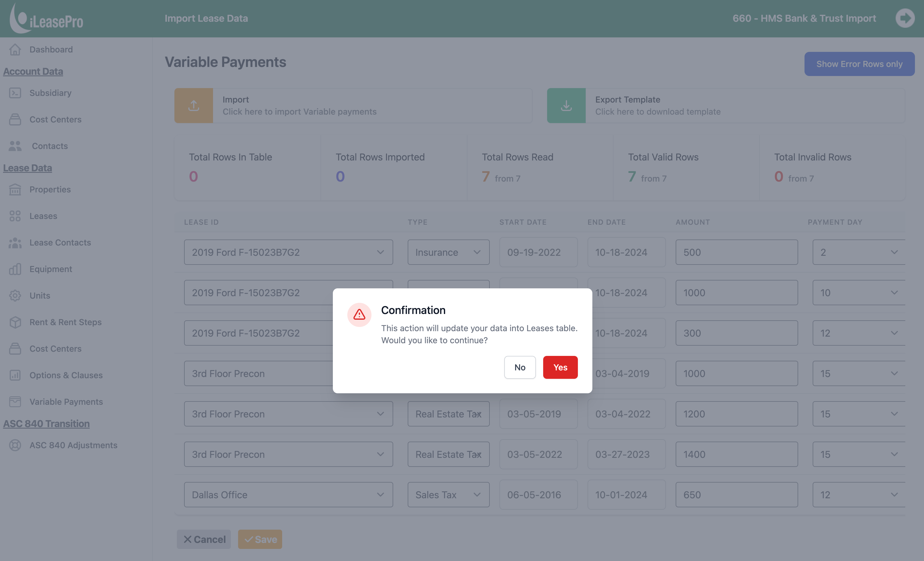Decline with the No button
This screenshot has height=561, width=924.
point(520,367)
